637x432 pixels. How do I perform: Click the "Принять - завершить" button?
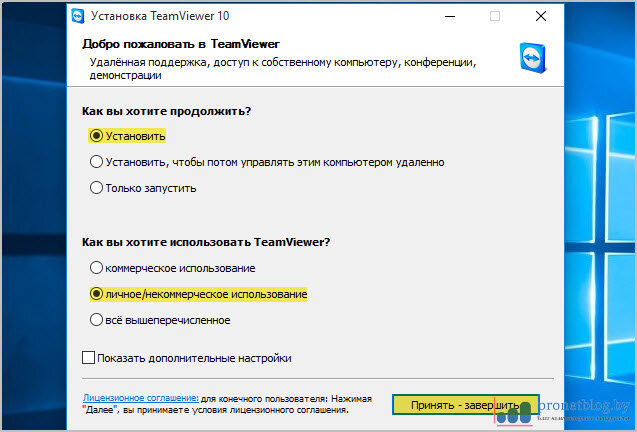pyautogui.click(x=466, y=405)
